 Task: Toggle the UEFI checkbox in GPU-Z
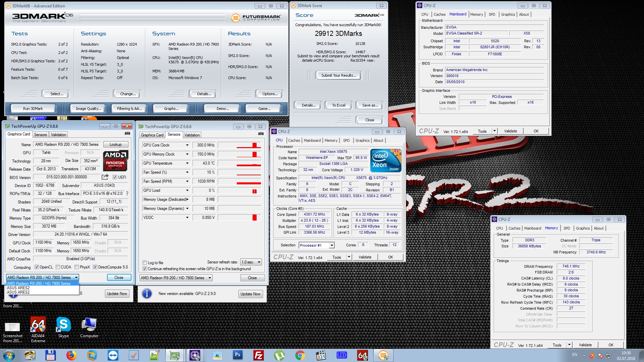[115, 177]
